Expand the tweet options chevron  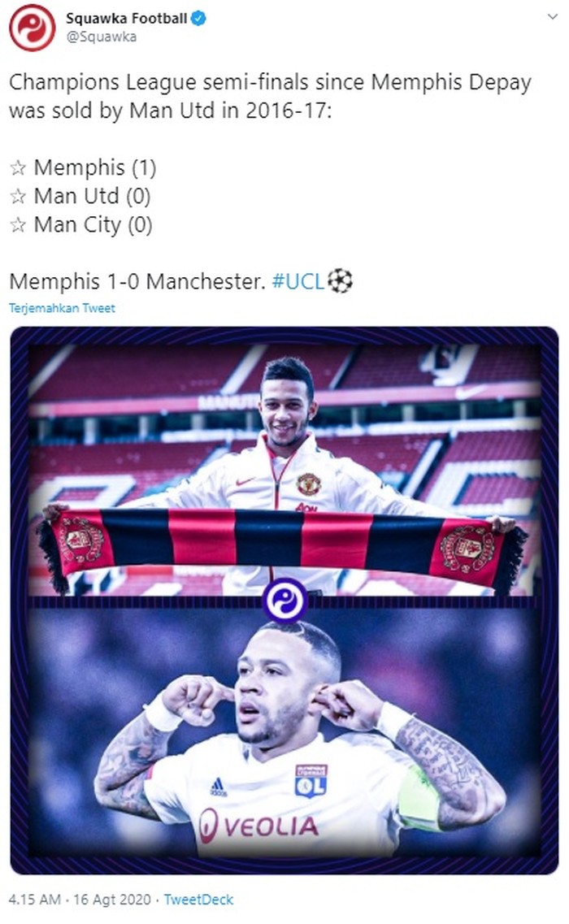tap(552, 16)
